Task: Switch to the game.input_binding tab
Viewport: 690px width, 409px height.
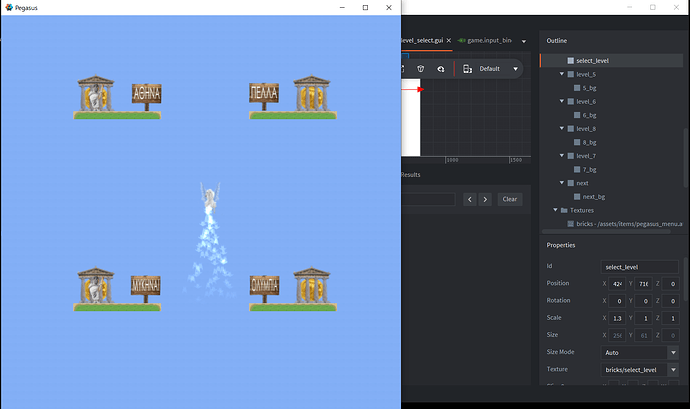Action: (488, 40)
